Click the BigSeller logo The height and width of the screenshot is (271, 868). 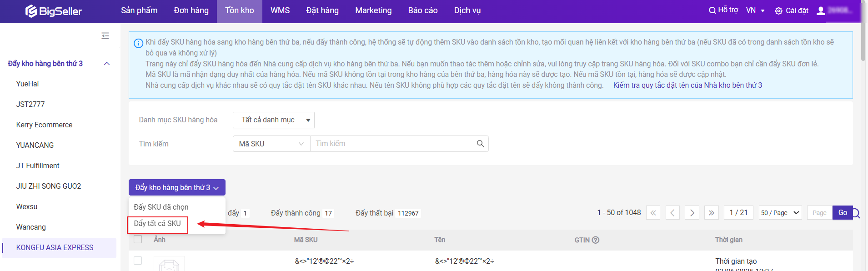[x=54, y=11]
